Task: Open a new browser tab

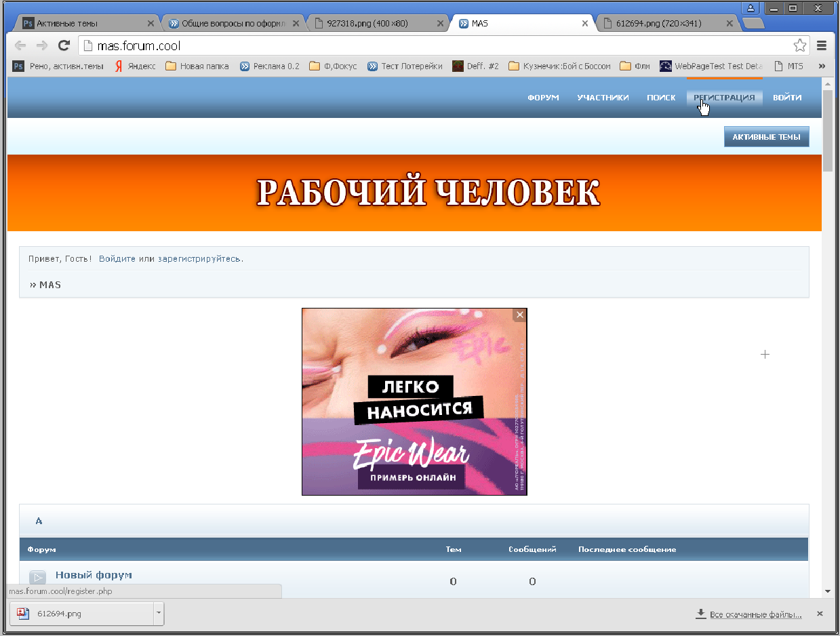Action: tap(753, 24)
